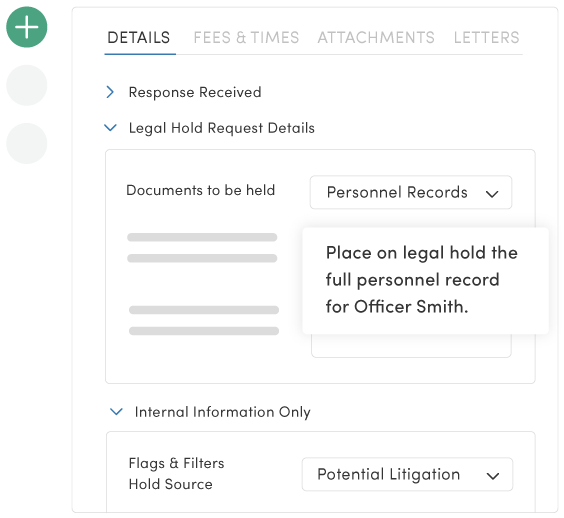Image resolution: width=564 pixels, height=518 pixels.
Task: Open the FEES & TIMES tab
Action: point(246,38)
